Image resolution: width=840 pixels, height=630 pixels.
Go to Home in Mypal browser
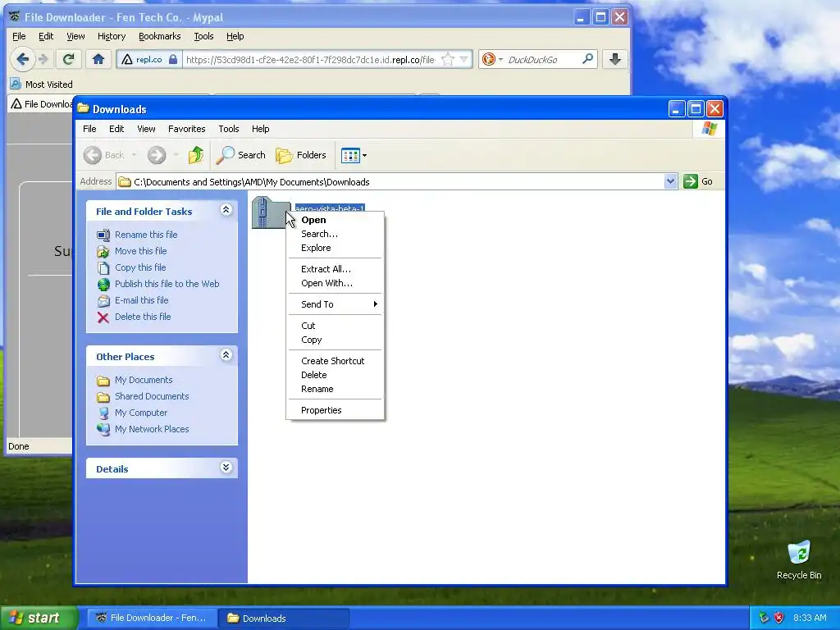point(98,59)
